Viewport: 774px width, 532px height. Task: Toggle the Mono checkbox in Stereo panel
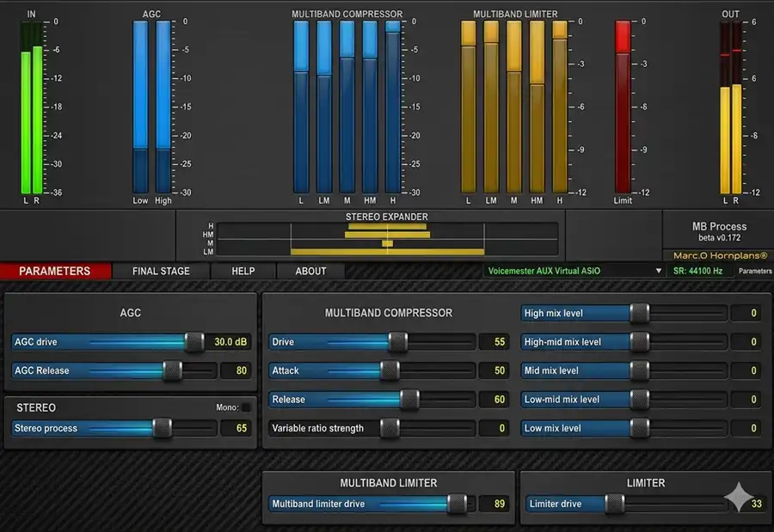(x=245, y=407)
